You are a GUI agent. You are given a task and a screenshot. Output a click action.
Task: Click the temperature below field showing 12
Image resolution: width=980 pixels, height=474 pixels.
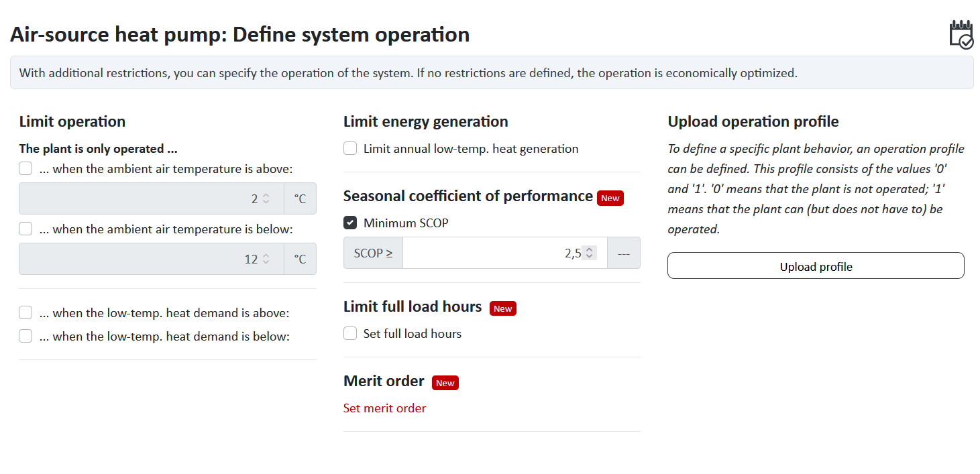[152, 259]
